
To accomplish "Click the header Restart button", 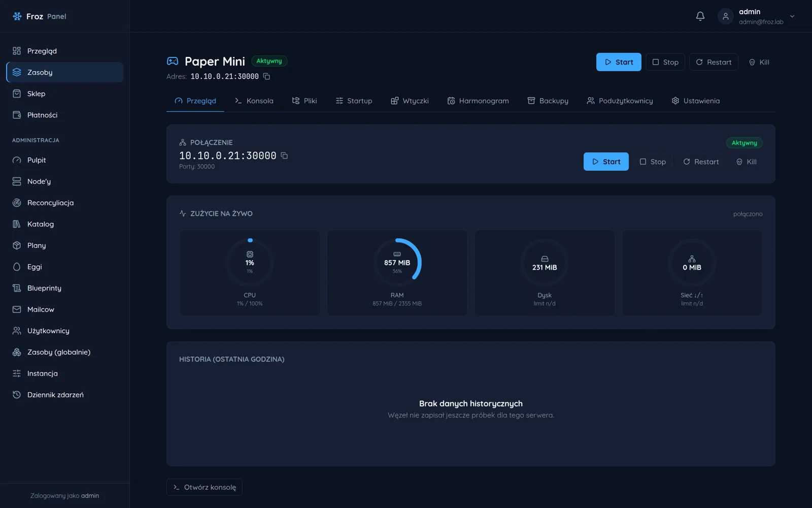I will 714,62.
